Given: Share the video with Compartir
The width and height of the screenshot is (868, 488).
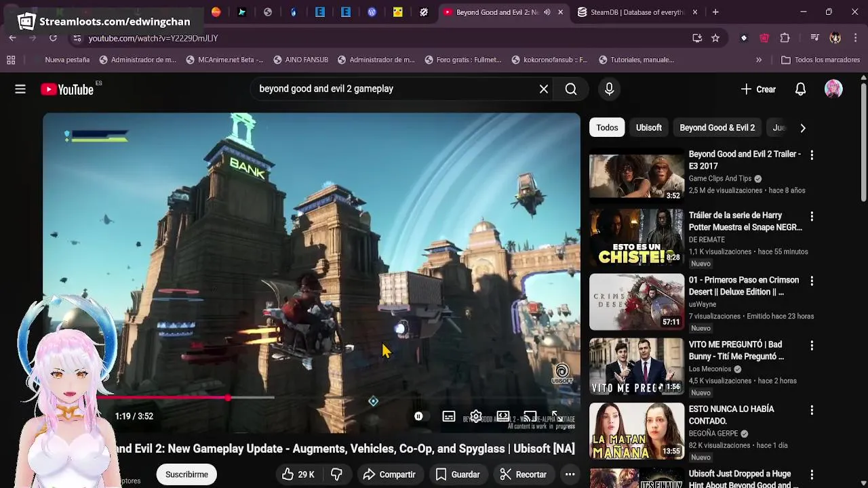Looking at the screenshot, I should point(389,474).
